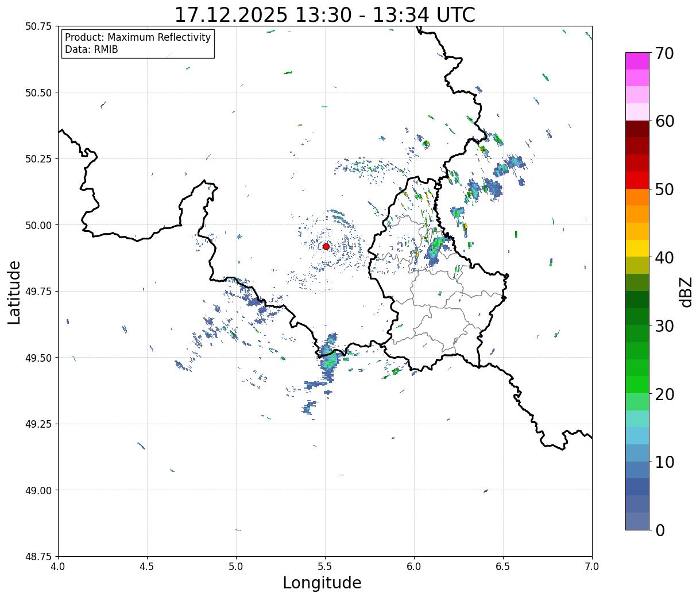This screenshot has height=597, width=700.
Task: Click the 'Latitude' axis label
Action: (14, 292)
